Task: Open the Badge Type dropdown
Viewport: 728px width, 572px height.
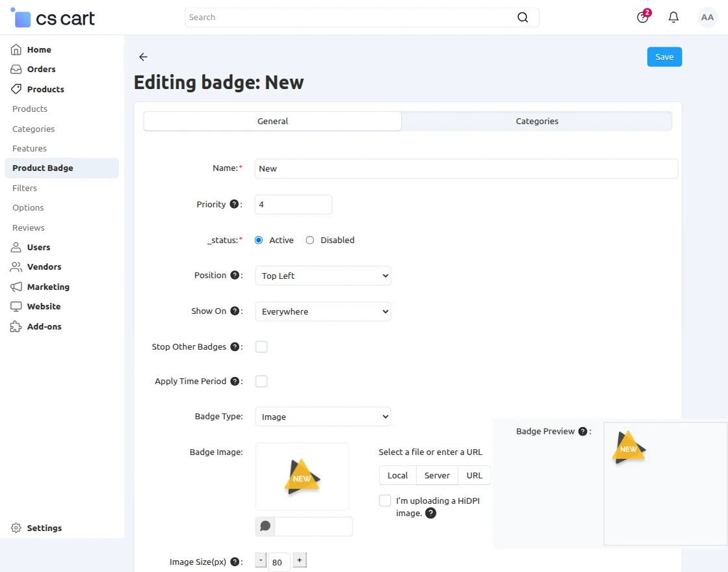Action: point(322,417)
